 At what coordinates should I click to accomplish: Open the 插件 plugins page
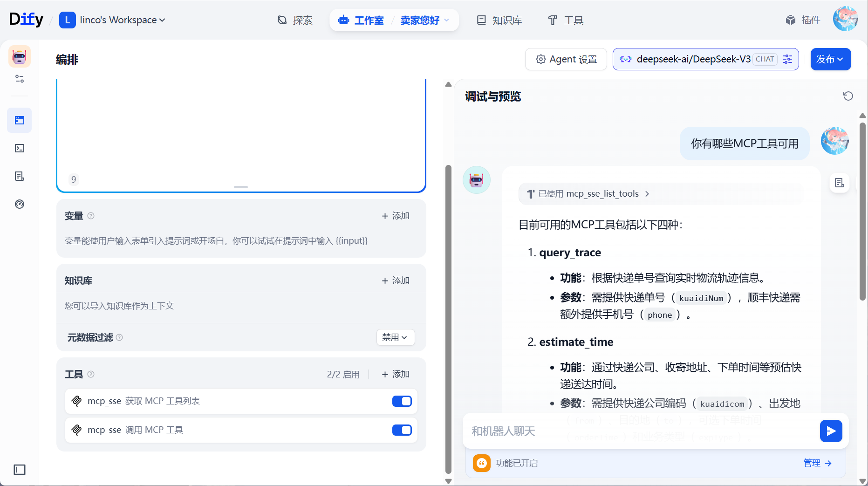point(803,20)
